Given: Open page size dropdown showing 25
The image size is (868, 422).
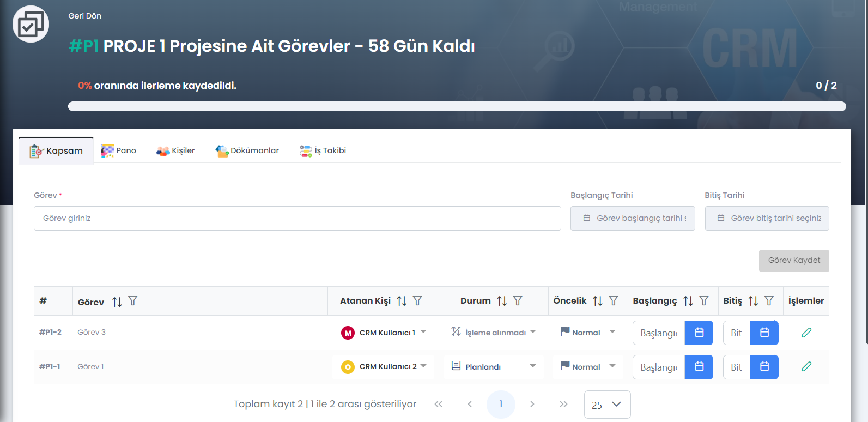Looking at the screenshot, I should tap(607, 405).
